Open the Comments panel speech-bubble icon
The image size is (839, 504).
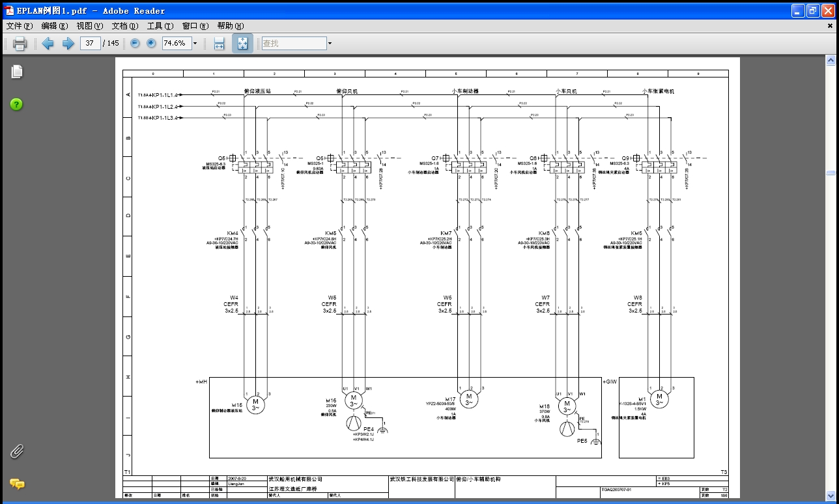pos(17,484)
